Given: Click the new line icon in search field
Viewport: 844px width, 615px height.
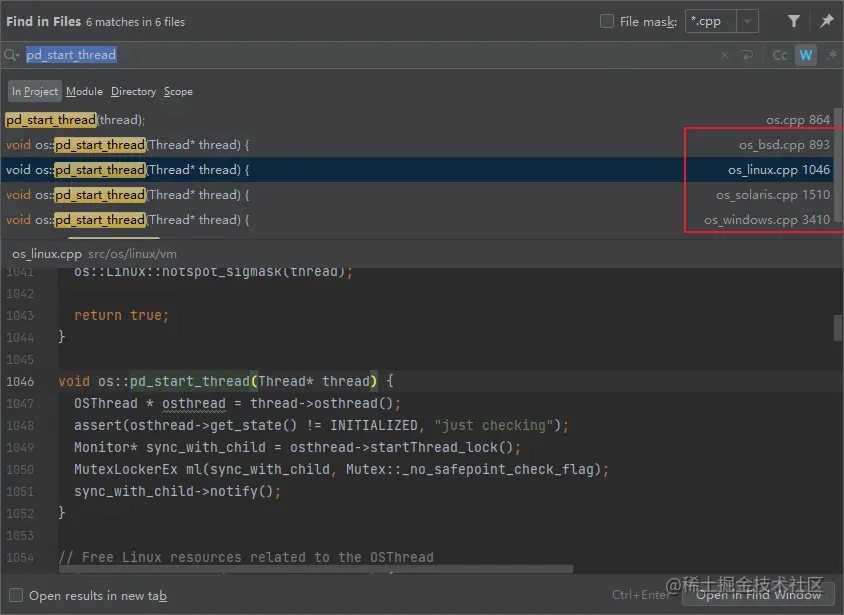Looking at the screenshot, I should (x=747, y=55).
